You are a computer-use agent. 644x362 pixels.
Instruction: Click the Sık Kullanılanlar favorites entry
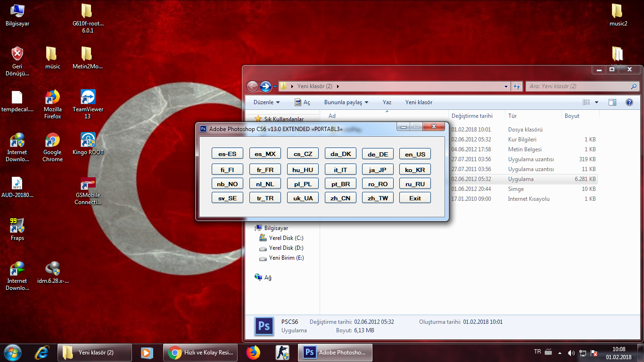(x=279, y=119)
